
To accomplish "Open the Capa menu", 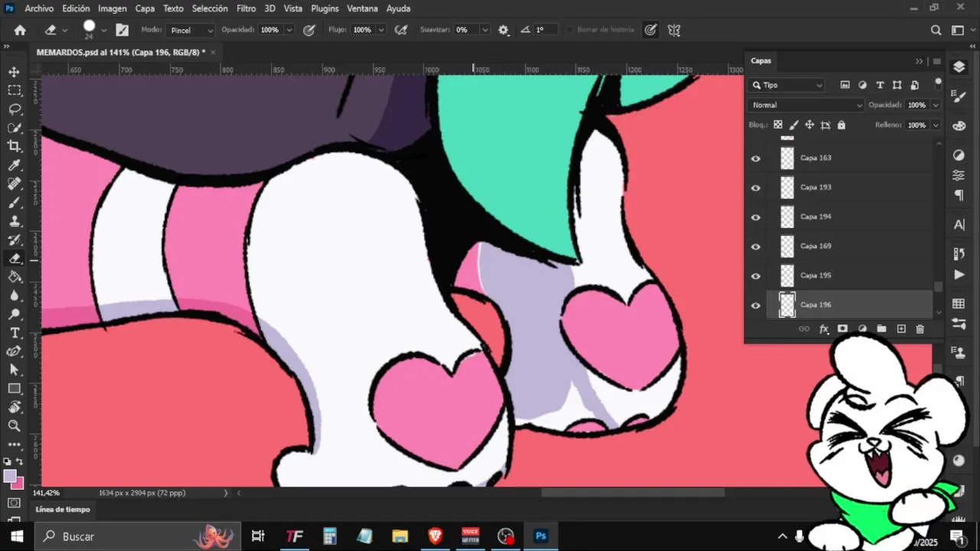I will tap(145, 8).
